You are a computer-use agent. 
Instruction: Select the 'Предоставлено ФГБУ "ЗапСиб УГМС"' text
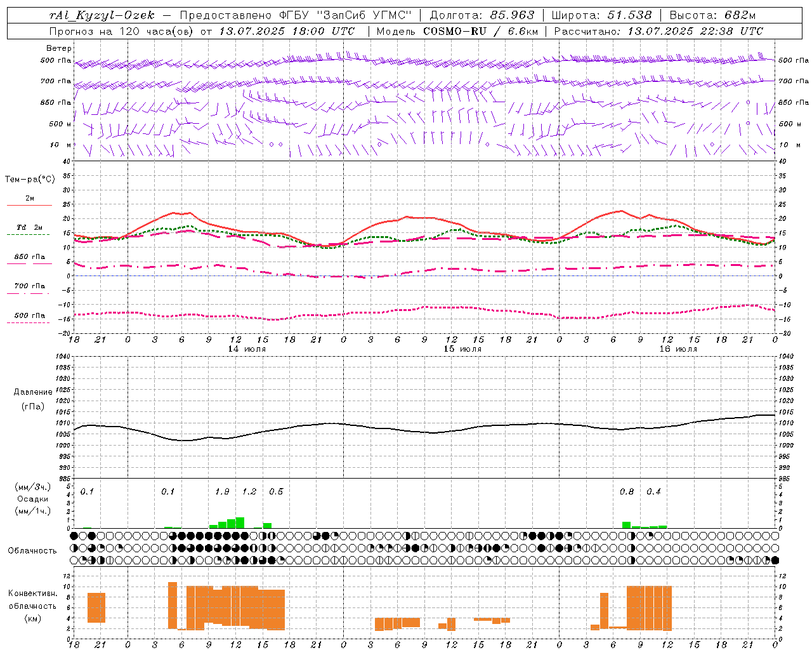(296, 15)
